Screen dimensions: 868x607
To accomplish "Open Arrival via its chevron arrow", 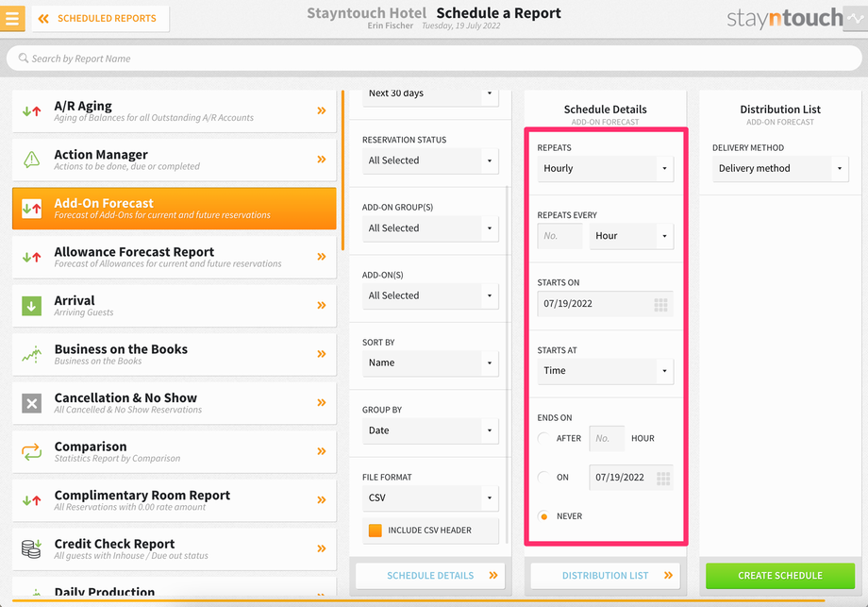I will click(322, 306).
